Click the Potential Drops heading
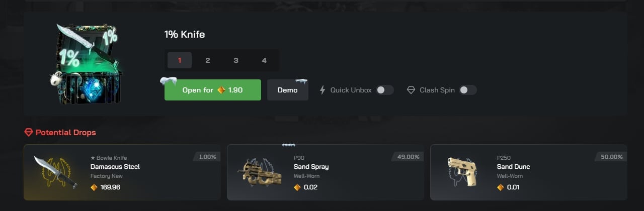This screenshot has width=644, height=211. 65,133
